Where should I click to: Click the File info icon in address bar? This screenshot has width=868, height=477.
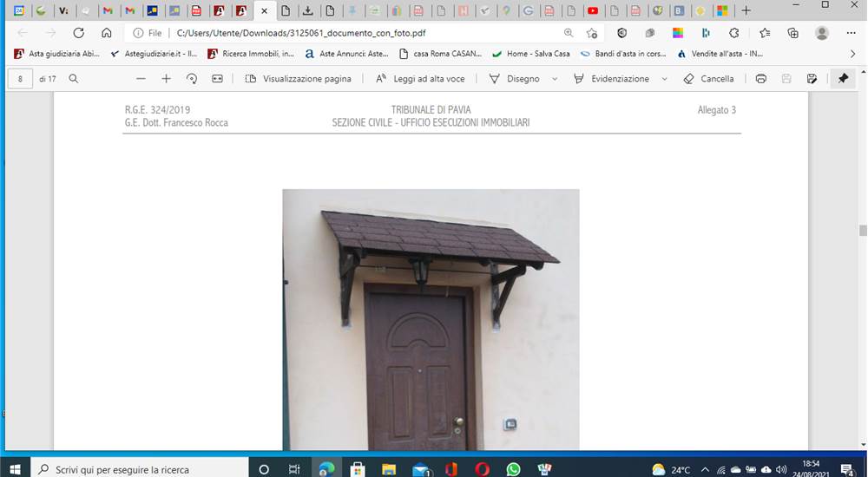[138, 33]
